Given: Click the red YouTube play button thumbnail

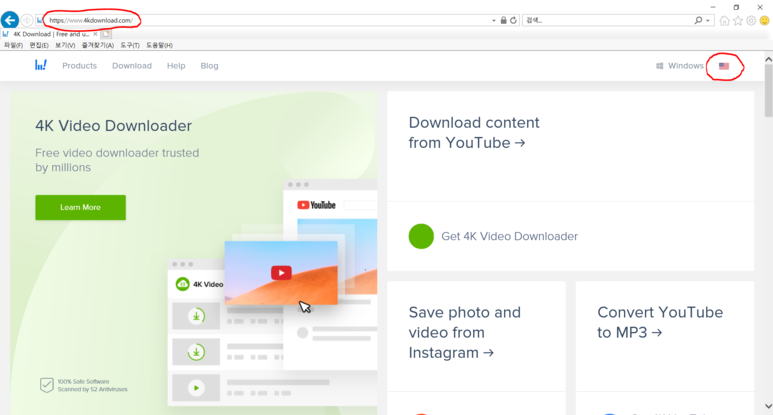Looking at the screenshot, I should (281, 273).
